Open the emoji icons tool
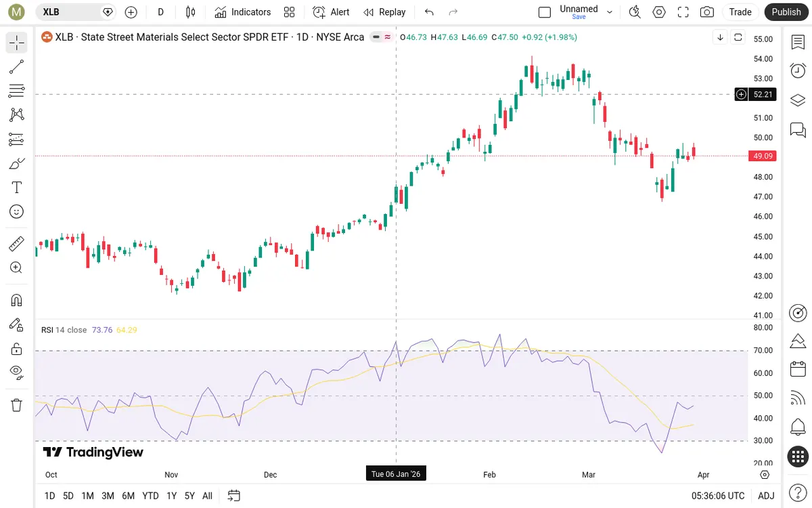Image resolution: width=812 pixels, height=508 pixels. [17, 211]
